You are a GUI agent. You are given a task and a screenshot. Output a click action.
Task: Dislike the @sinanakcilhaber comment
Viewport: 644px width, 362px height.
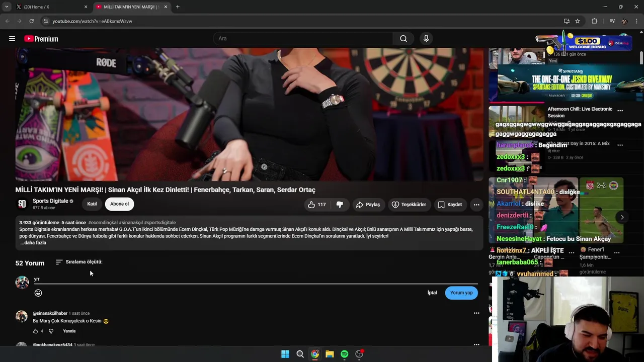tap(51, 331)
